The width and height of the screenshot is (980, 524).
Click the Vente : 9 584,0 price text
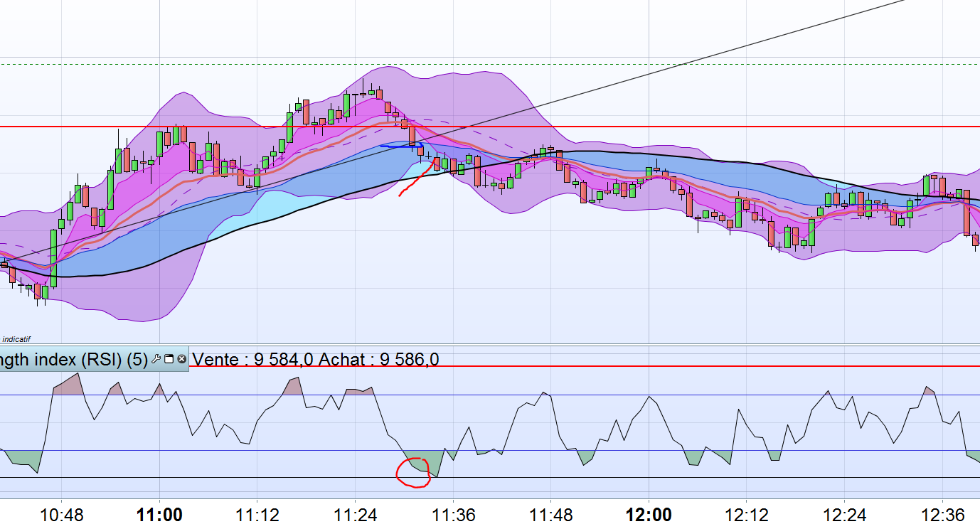click(253, 360)
